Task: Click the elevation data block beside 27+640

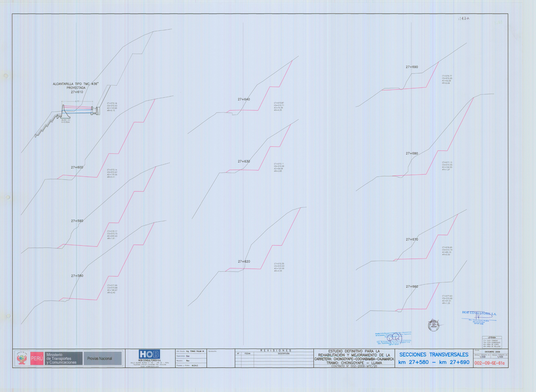Action: pos(279,107)
